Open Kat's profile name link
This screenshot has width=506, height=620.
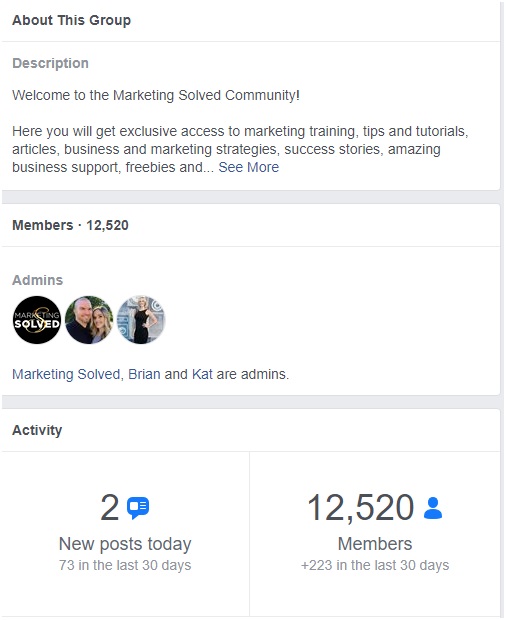[202, 374]
